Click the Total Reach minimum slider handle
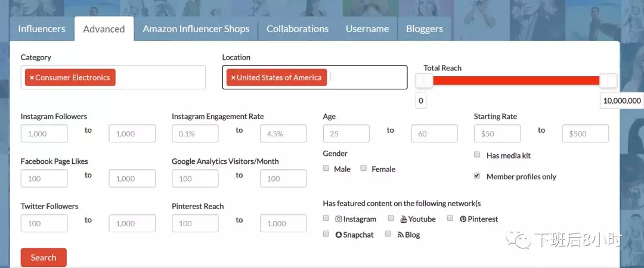The height and width of the screenshot is (268, 644). click(x=424, y=80)
